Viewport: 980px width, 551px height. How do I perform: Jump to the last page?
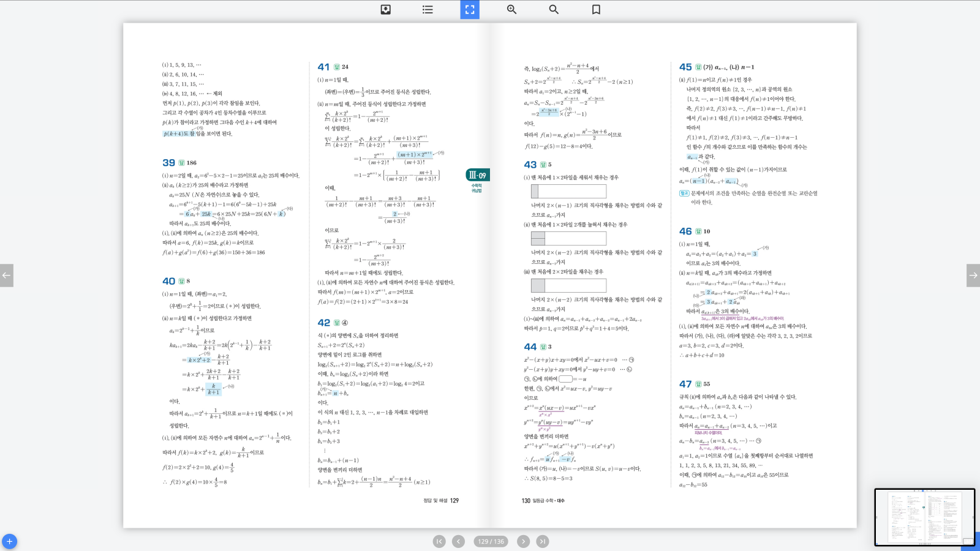(x=543, y=541)
